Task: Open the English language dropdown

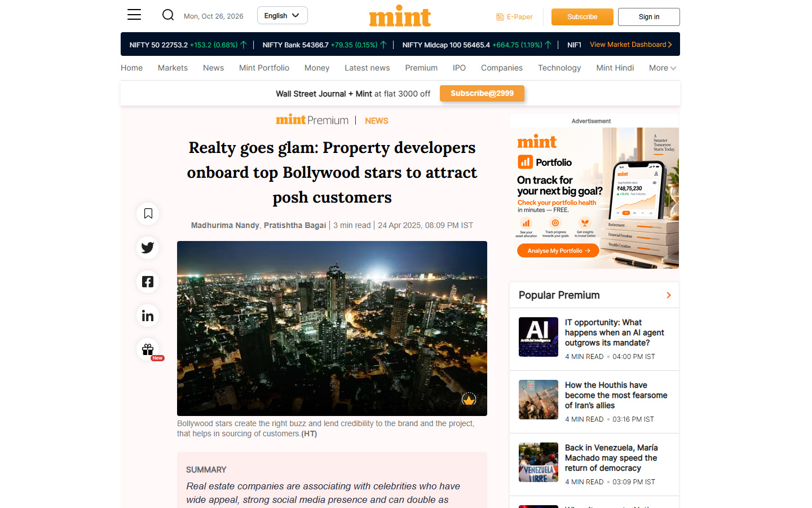Action: [283, 16]
